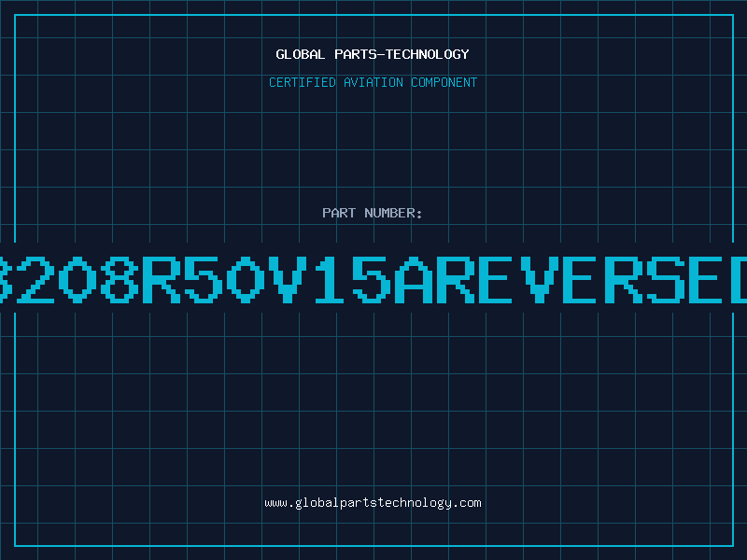
Task: Click the globalpartstechnology portion of the URL
Action: (373, 503)
